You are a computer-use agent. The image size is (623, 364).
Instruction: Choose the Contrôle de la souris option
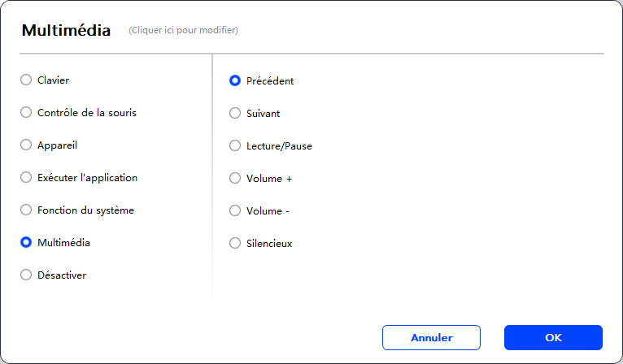[26, 113]
